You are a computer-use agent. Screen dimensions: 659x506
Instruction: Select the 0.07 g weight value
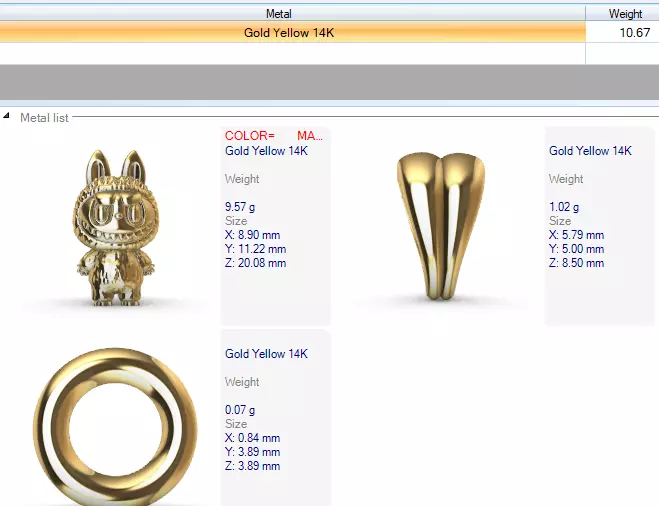coord(240,410)
